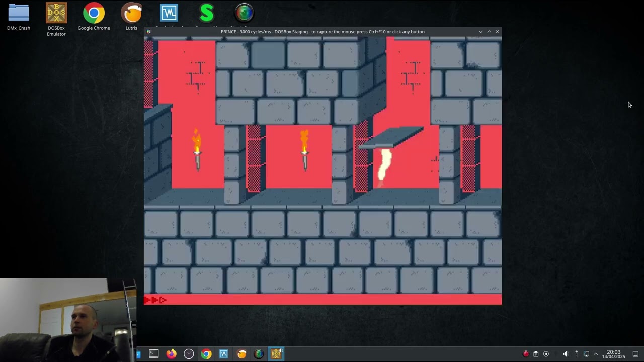Screen dimensions: 644x362
Task: Open the 20:03 clock and calendar
Action: tap(614, 354)
